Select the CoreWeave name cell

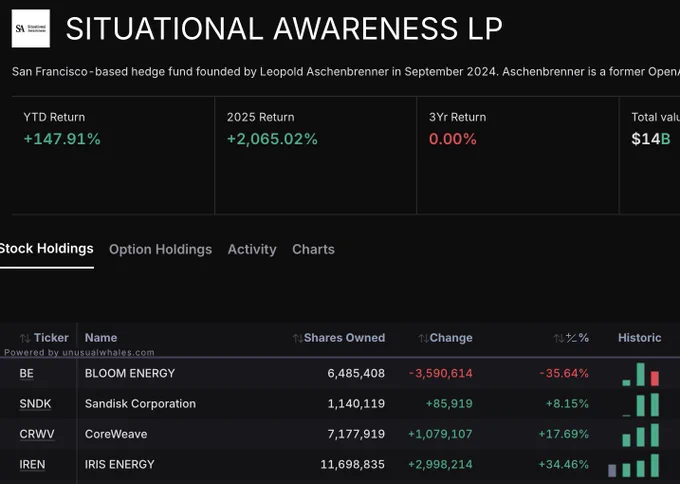116,434
